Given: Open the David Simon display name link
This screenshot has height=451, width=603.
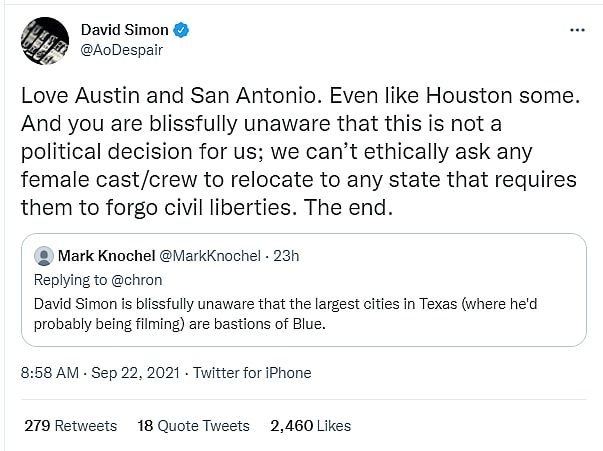Looking at the screenshot, I should click(x=125, y=30).
